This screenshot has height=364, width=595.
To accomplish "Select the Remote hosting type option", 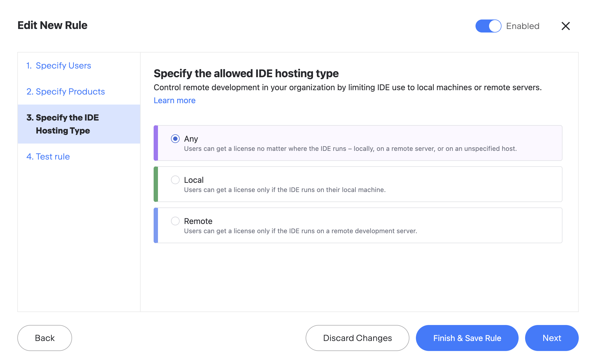I will [x=175, y=221].
